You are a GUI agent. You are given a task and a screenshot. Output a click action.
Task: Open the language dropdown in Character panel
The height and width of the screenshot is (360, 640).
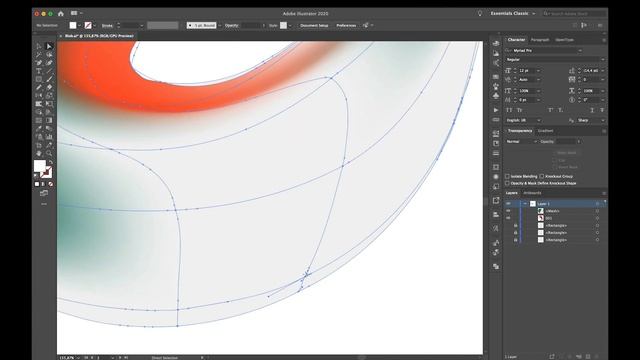538,120
